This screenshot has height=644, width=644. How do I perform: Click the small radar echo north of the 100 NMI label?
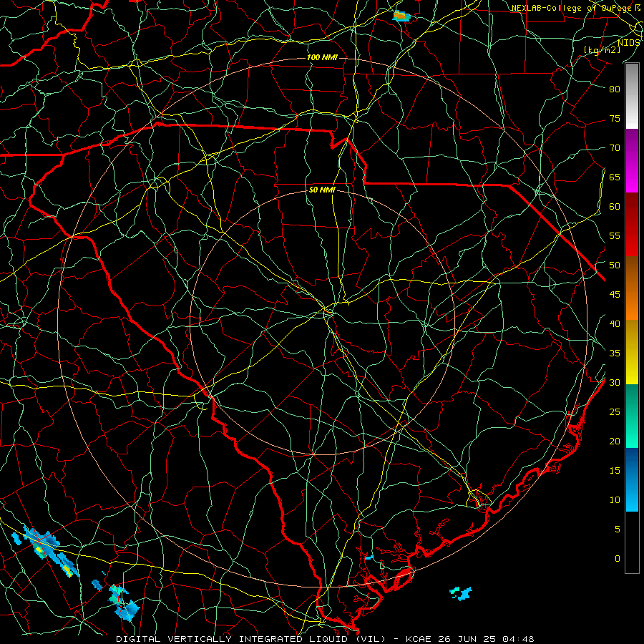click(401, 16)
